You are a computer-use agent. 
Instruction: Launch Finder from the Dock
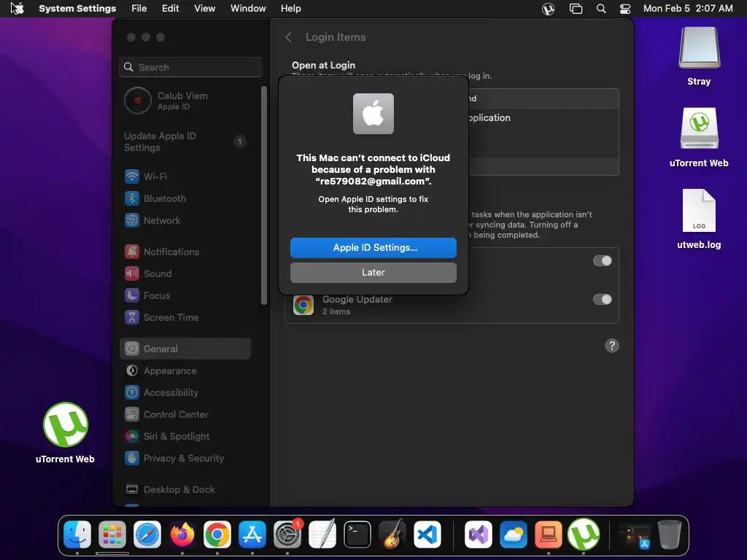pos(77,534)
